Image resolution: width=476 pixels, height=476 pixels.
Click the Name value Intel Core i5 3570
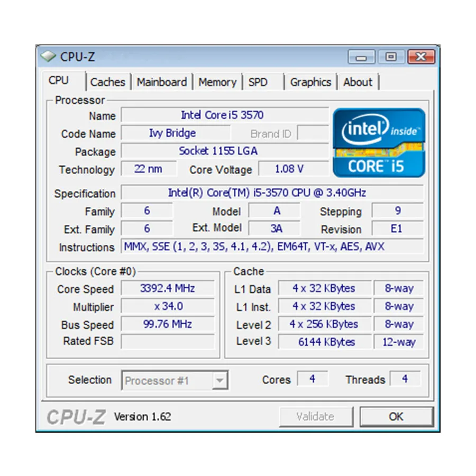tap(225, 115)
